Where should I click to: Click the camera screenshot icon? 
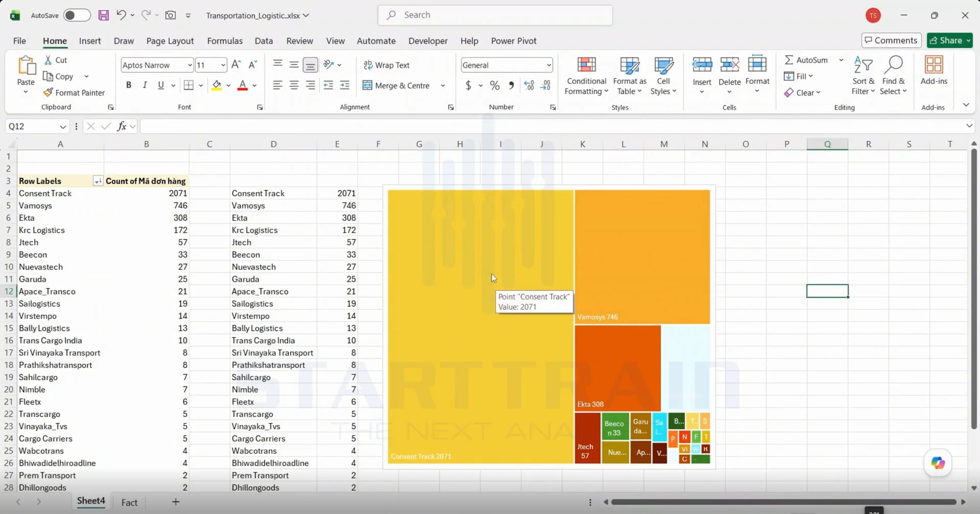click(x=171, y=15)
